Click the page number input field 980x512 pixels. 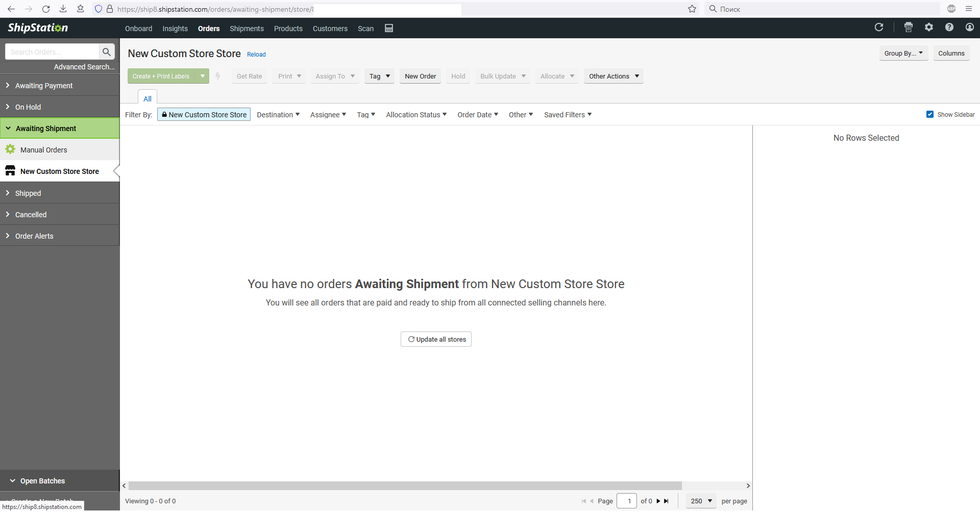(627, 501)
